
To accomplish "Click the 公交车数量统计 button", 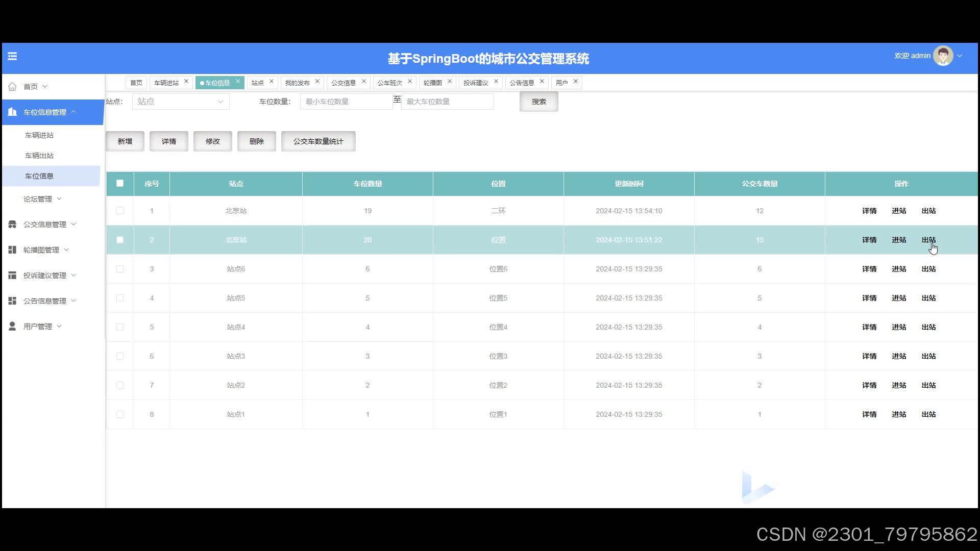I will [318, 141].
